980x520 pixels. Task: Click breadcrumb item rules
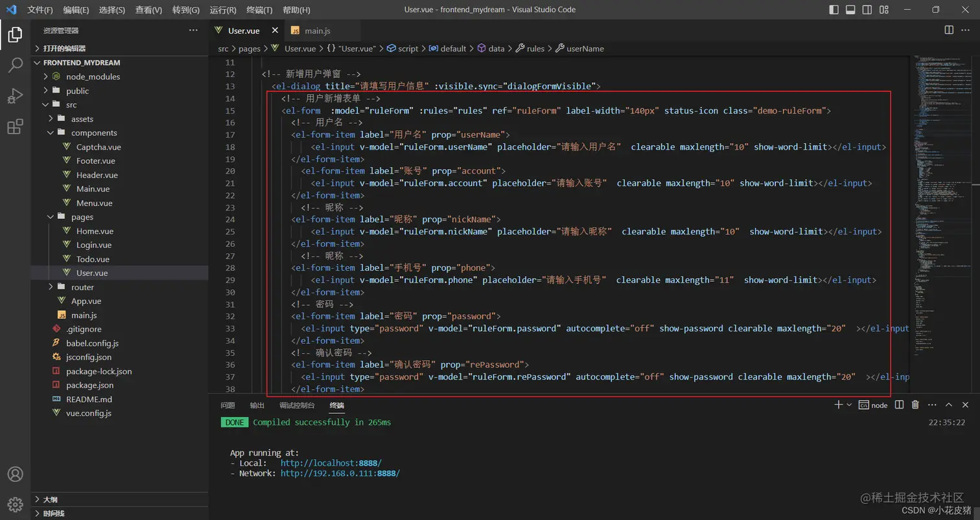530,49
